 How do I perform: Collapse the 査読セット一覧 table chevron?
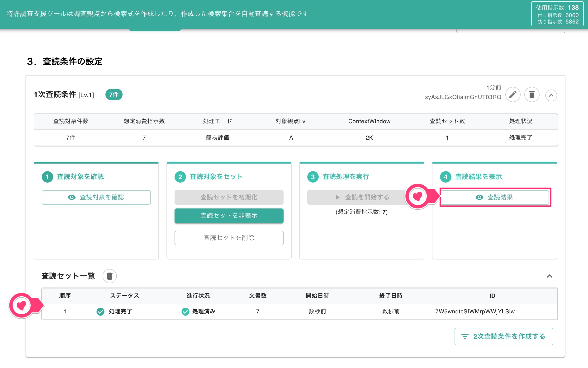tap(549, 276)
